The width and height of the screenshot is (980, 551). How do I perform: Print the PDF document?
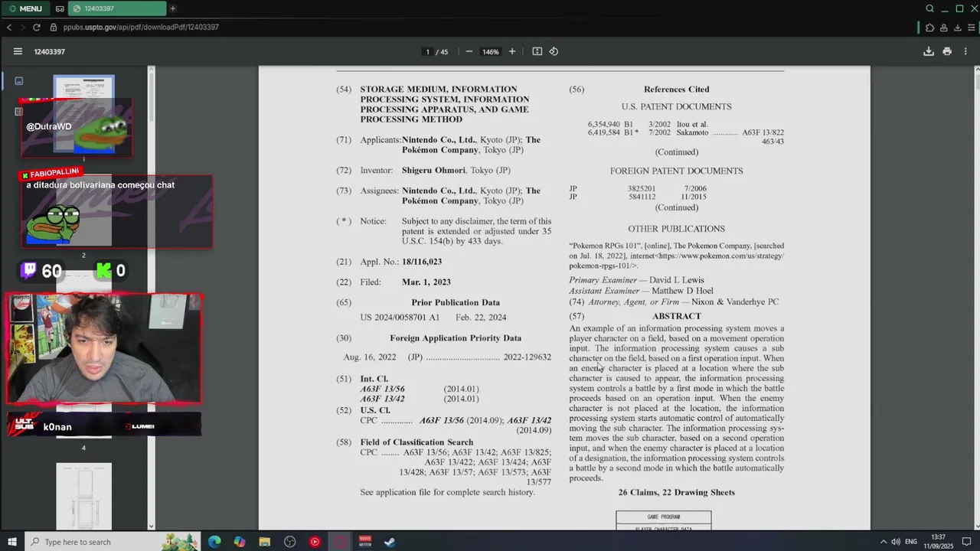click(x=947, y=51)
